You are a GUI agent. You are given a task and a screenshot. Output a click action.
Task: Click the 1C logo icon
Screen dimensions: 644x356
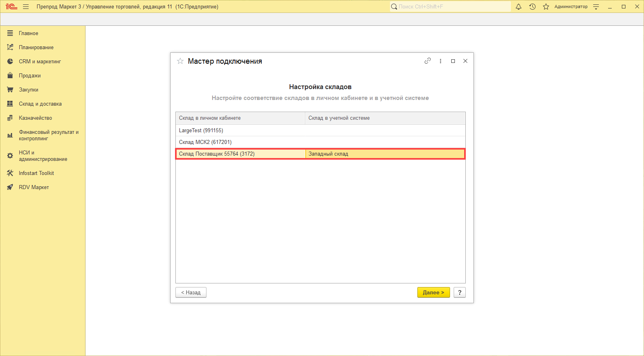[11, 6]
